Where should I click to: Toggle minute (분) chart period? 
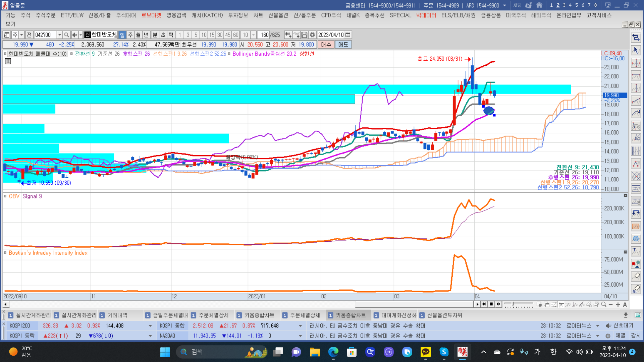pos(155,35)
